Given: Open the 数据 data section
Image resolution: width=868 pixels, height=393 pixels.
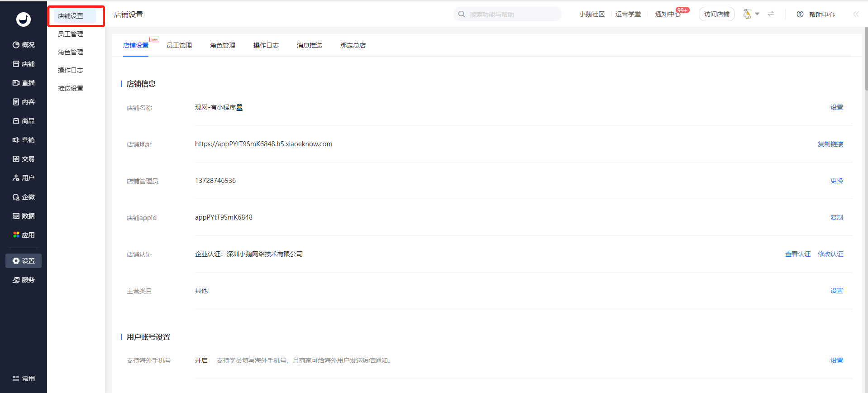Looking at the screenshot, I should pos(24,216).
